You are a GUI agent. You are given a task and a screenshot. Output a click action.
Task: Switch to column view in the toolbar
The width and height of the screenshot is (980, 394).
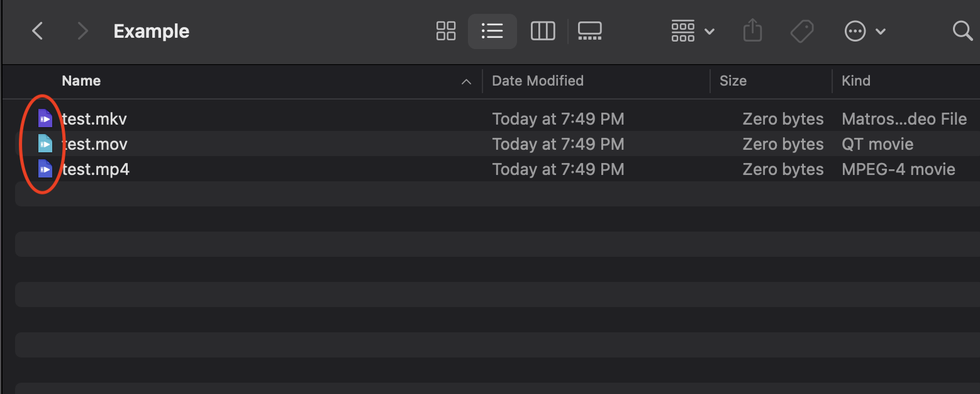542,30
